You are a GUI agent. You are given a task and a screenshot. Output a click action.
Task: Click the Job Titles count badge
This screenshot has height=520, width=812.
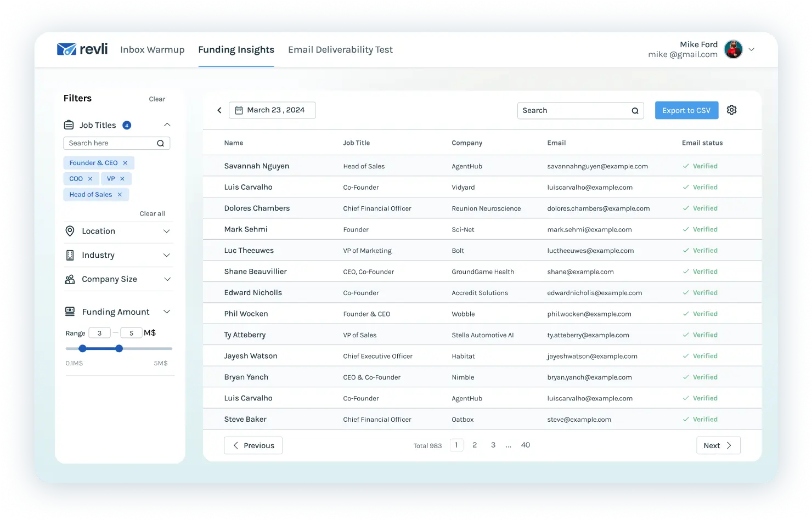tap(127, 125)
